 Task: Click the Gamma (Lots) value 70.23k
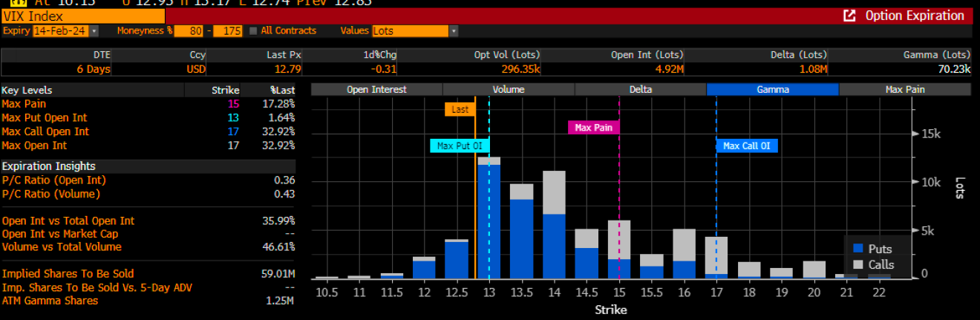[954, 69]
